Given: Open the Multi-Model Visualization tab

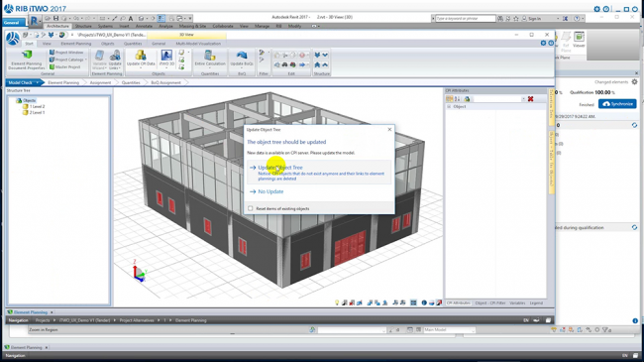Looking at the screenshot, I should click(x=198, y=44).
